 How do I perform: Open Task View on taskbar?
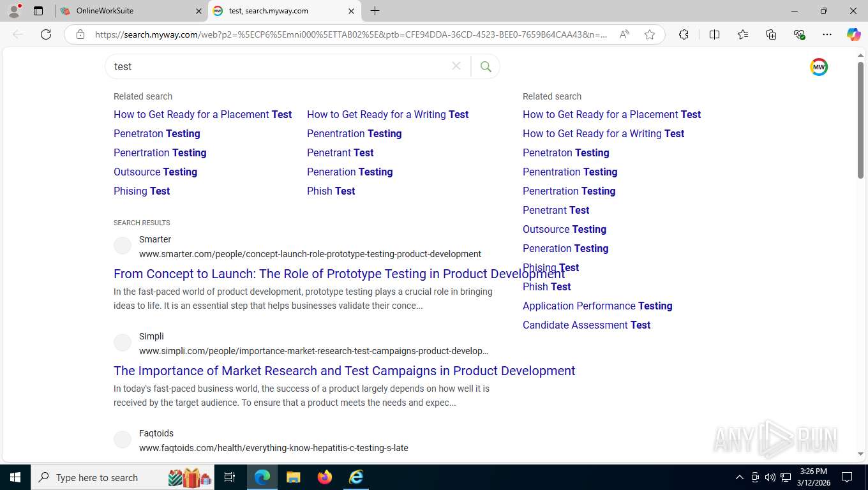pos(230,477)
